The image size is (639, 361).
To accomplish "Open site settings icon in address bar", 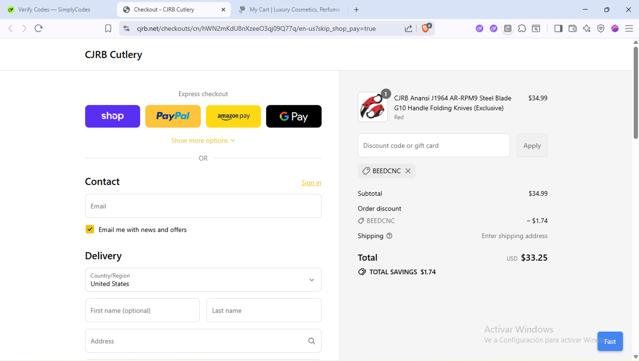I will (x=126, y=28).
